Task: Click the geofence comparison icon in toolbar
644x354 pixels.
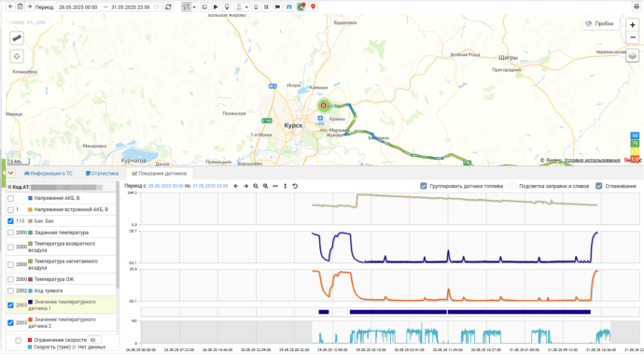Action: [x=267, y=7]
